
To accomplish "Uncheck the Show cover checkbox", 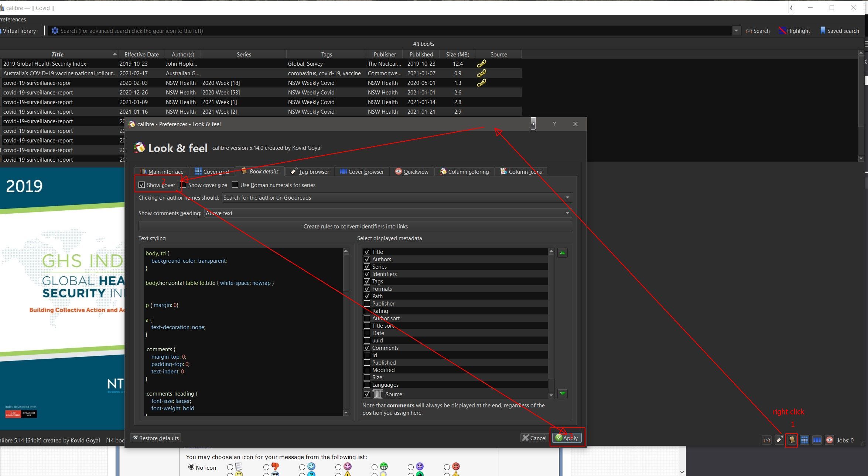I will click(142, 185).
